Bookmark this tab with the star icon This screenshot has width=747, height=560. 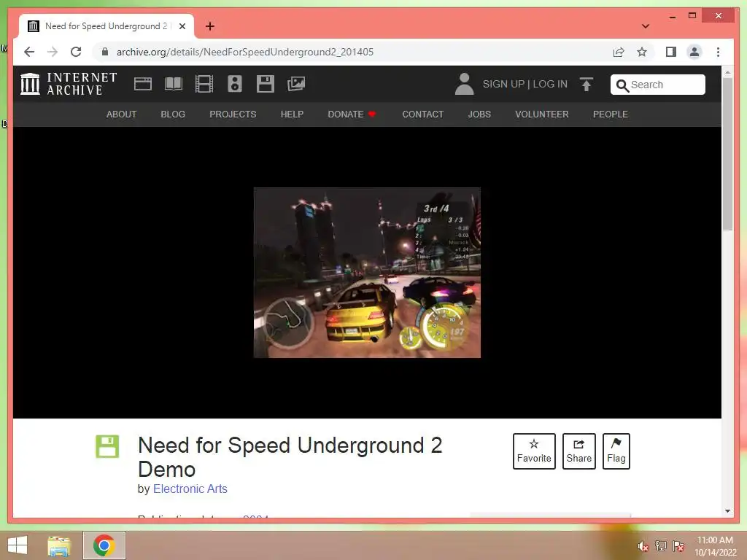(642, 52)
